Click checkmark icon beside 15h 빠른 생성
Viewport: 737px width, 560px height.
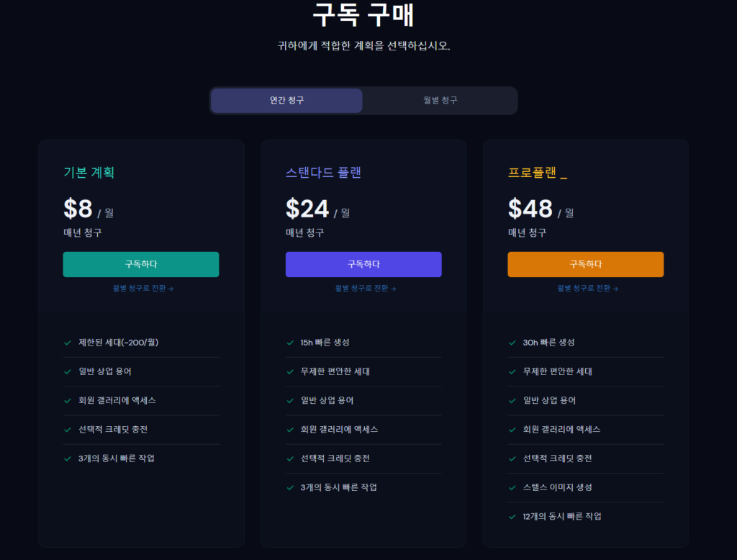[290, 343]
